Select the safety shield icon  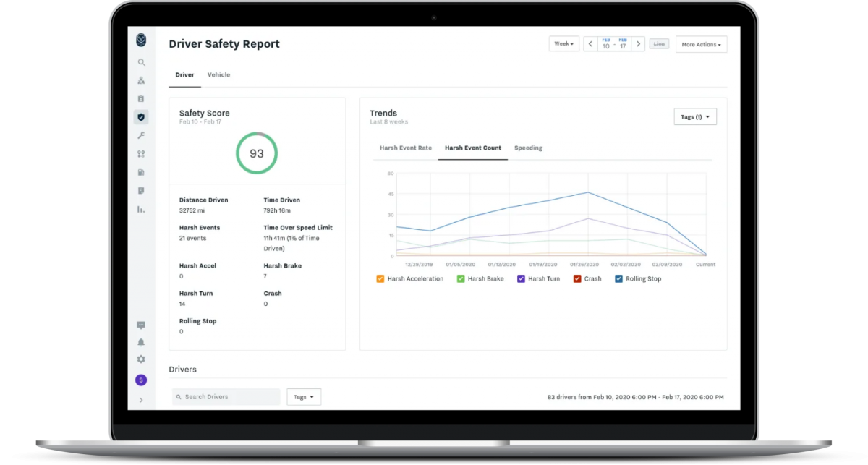pos(141,116)
